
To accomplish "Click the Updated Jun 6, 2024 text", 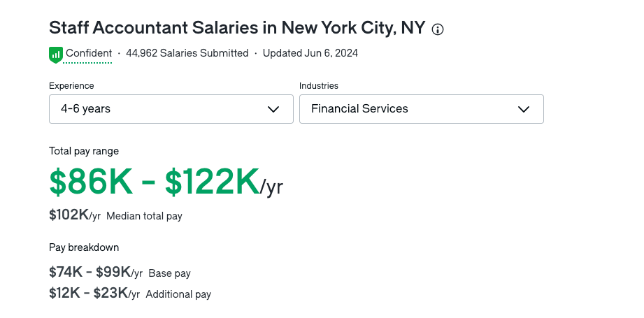I will point(310,53).
